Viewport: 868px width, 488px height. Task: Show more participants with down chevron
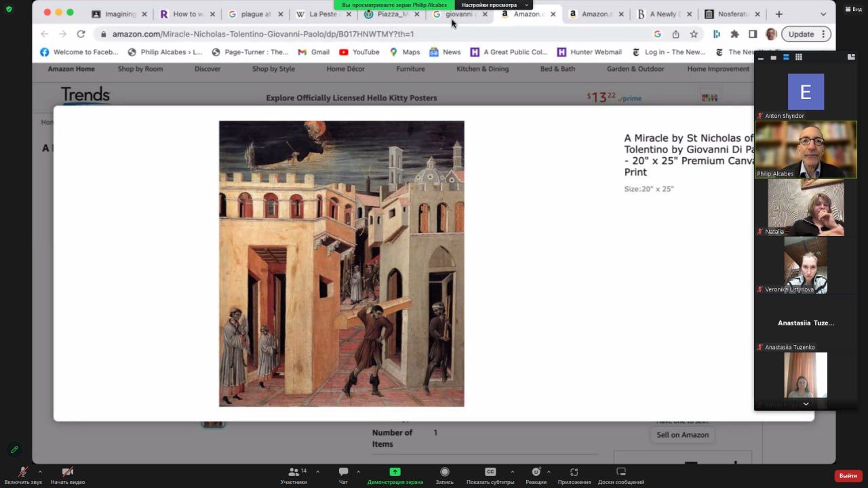click(806, 404)
